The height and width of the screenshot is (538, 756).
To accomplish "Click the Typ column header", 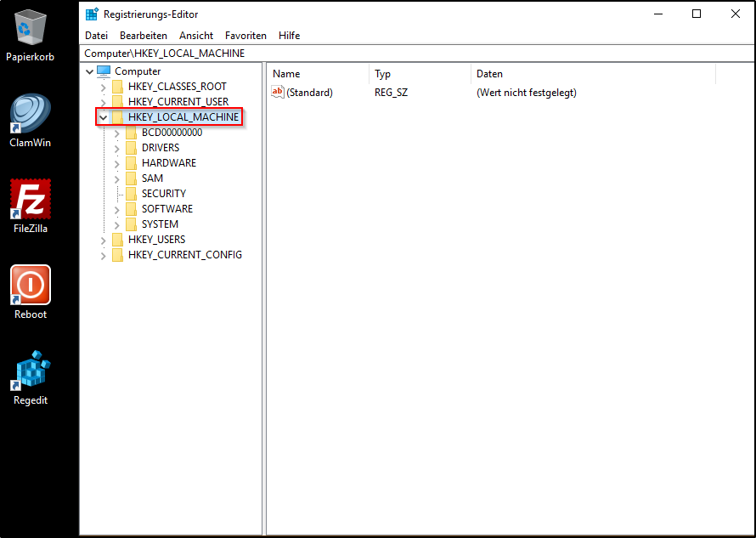I will click(x=420, y=74).
